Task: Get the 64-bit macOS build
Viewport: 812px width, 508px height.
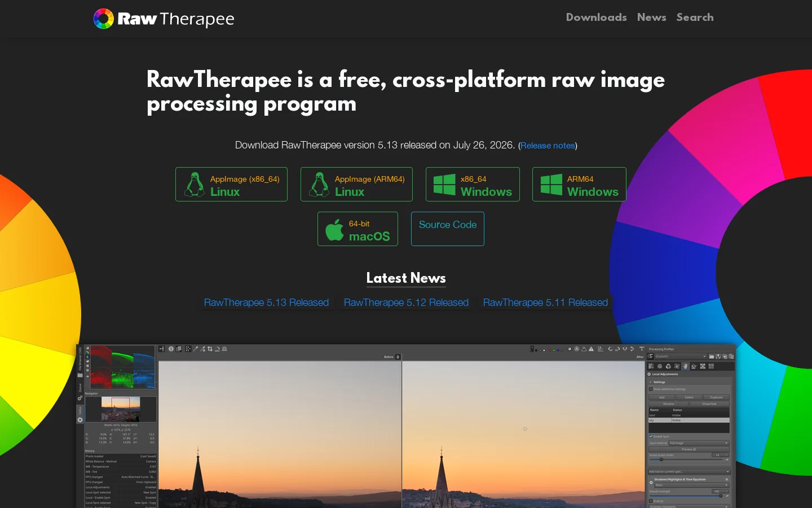Action: pos(358,229)
